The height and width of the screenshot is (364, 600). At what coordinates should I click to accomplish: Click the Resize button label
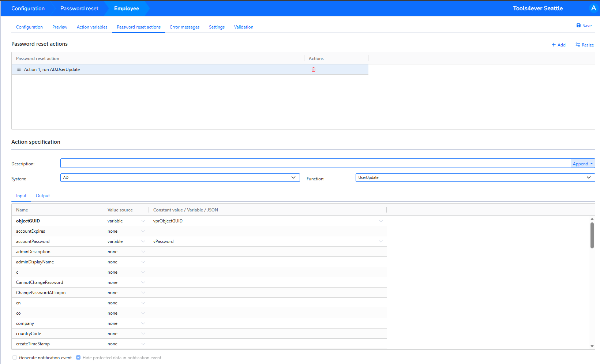pyautogui.click(x=588, y=45)
